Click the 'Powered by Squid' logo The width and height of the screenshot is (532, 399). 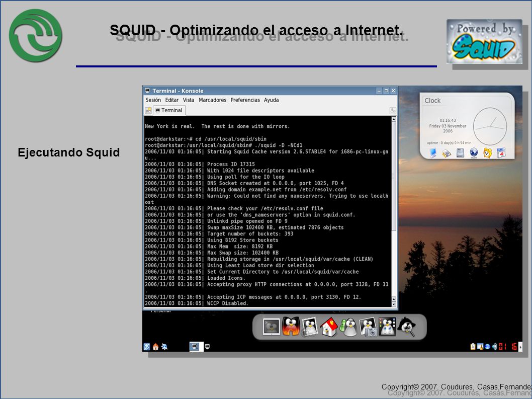(484, 41)
